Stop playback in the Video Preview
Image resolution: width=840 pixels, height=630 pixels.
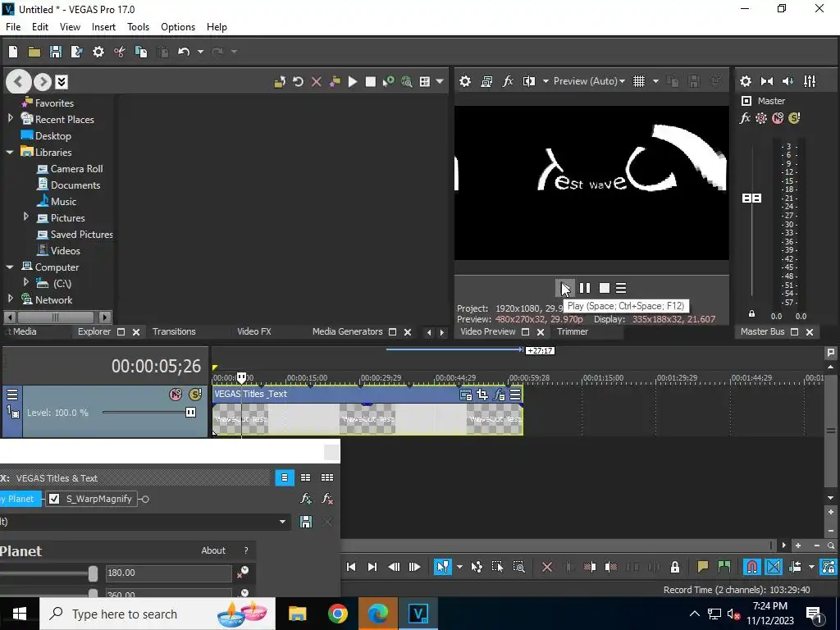pos(605,288)
